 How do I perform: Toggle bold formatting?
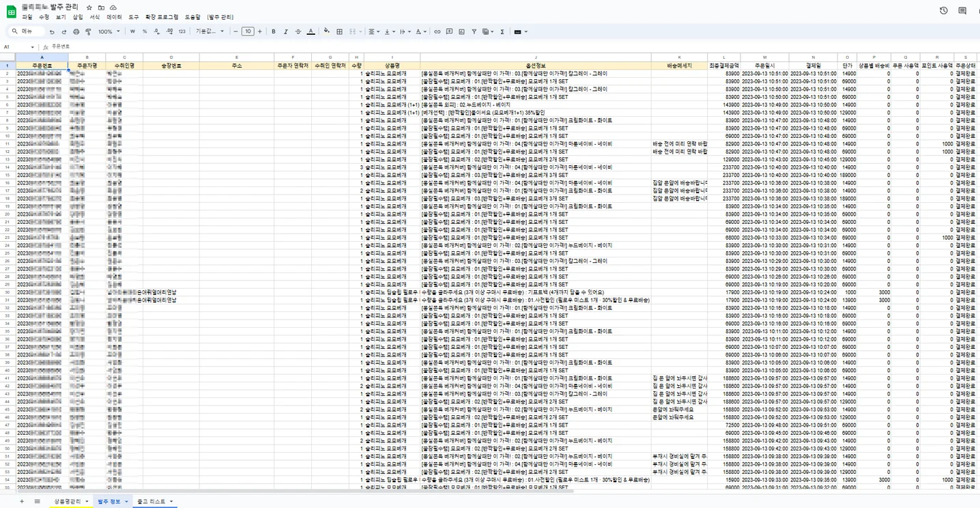(x=274, y=31)
